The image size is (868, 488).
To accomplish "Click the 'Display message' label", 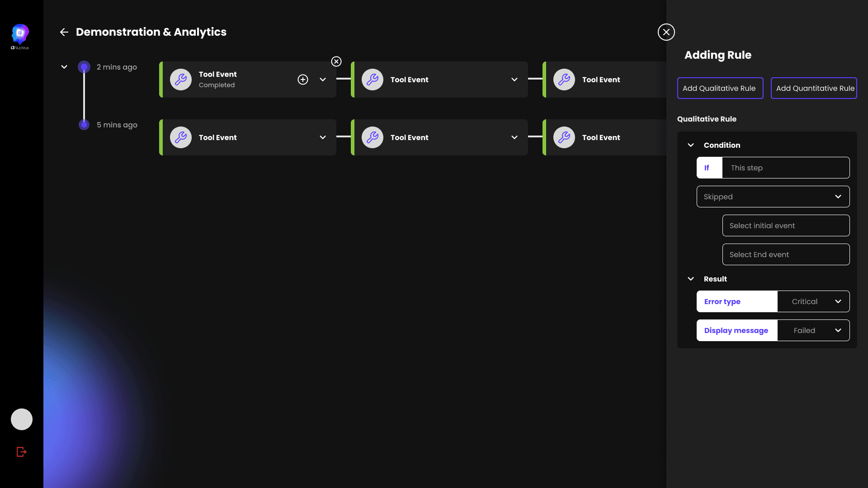I will (736, 330).
